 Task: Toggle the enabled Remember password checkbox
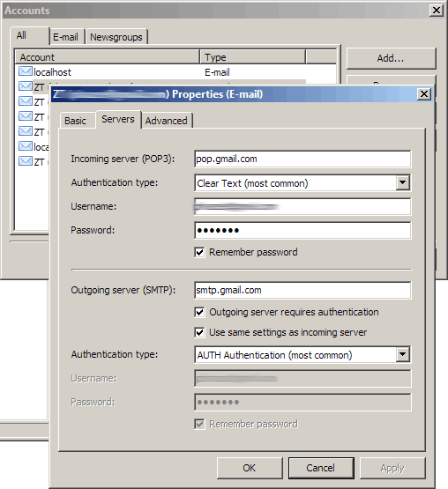(x=199, y=252)
